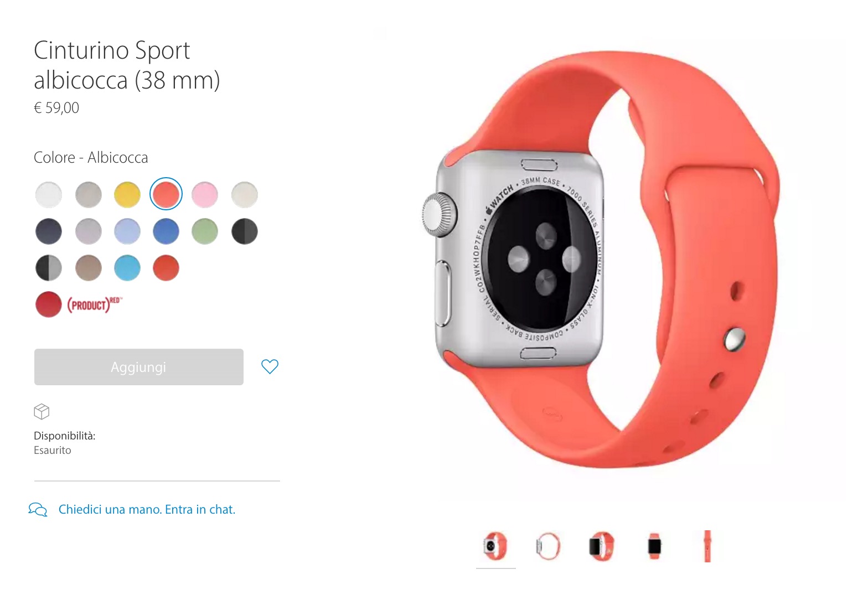Image resolution: width=868 pixels, height=600 pixels.
Task: View second thumbnail of band loop
Action: tap(548, 547)
